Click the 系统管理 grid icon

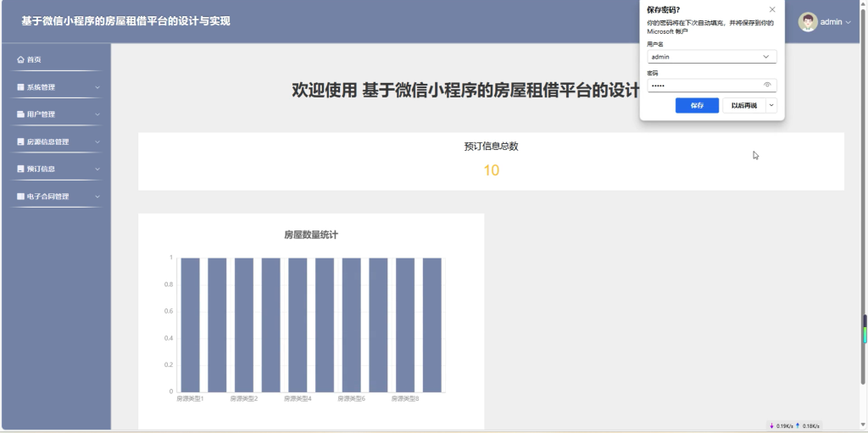[x=20, y=87]
